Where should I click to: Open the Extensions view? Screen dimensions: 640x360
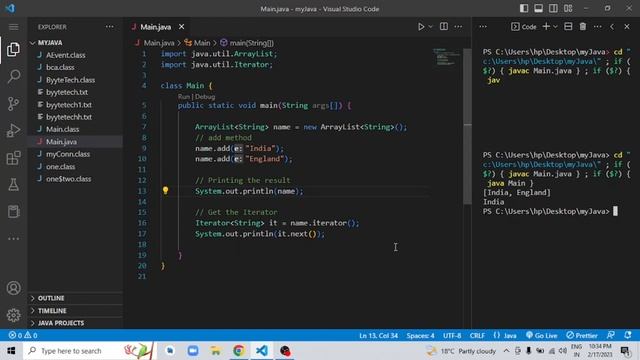coord(13,158)
